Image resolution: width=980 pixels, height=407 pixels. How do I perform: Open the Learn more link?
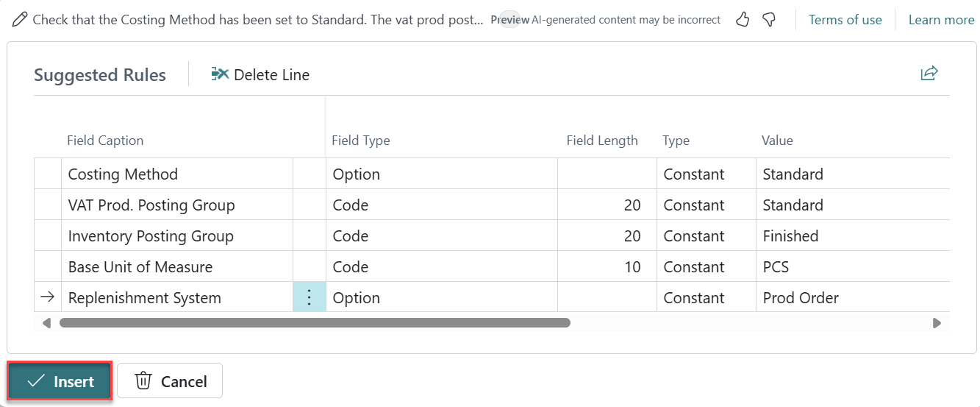941,20
